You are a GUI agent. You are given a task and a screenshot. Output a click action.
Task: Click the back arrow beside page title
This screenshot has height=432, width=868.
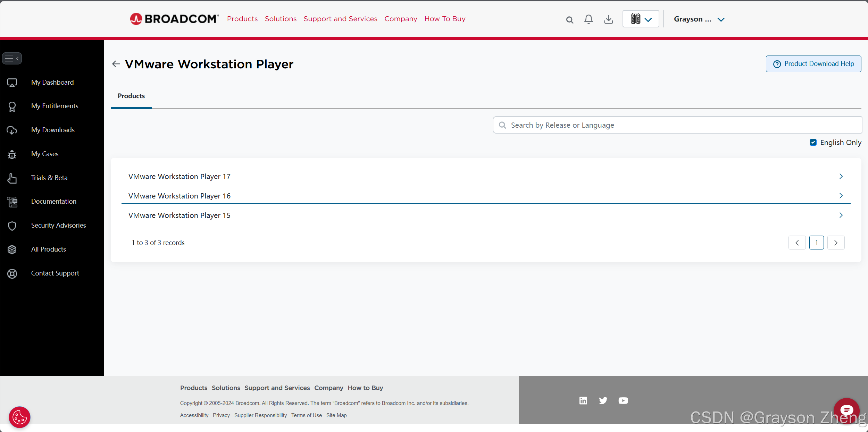click(116, 64)
